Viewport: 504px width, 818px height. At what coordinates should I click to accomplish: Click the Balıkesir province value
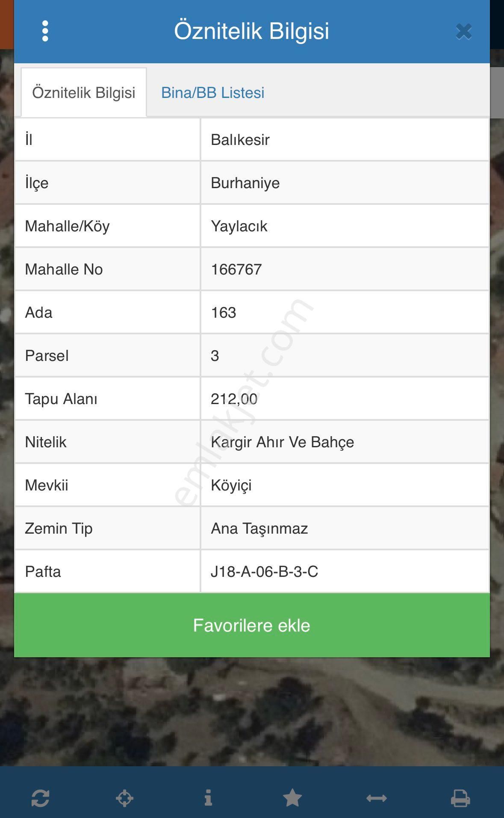click(240, 140)
